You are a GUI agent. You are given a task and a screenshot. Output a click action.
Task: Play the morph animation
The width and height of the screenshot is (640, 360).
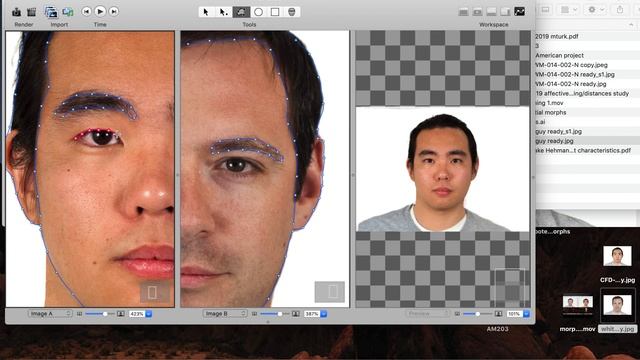tap(100, 11)
